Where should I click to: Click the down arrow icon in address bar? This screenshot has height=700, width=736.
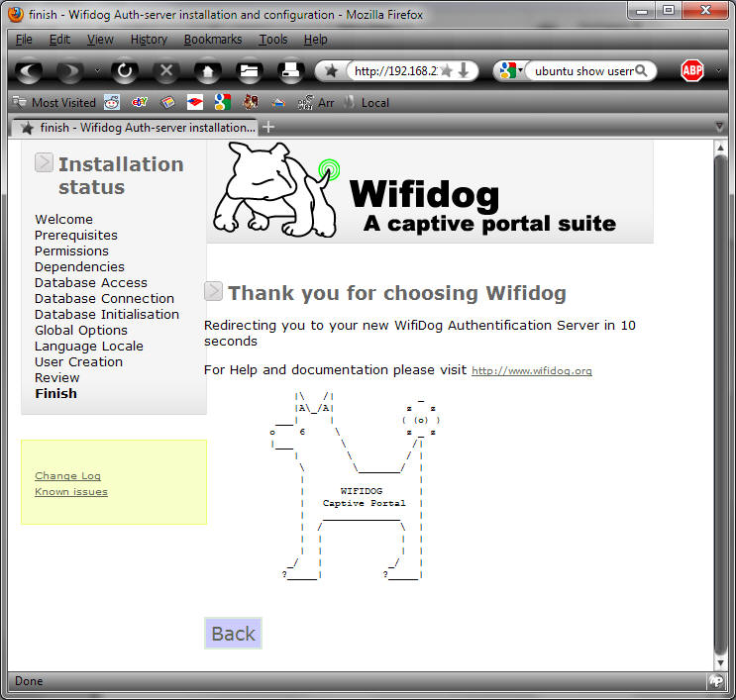click(x=464, y=71)
